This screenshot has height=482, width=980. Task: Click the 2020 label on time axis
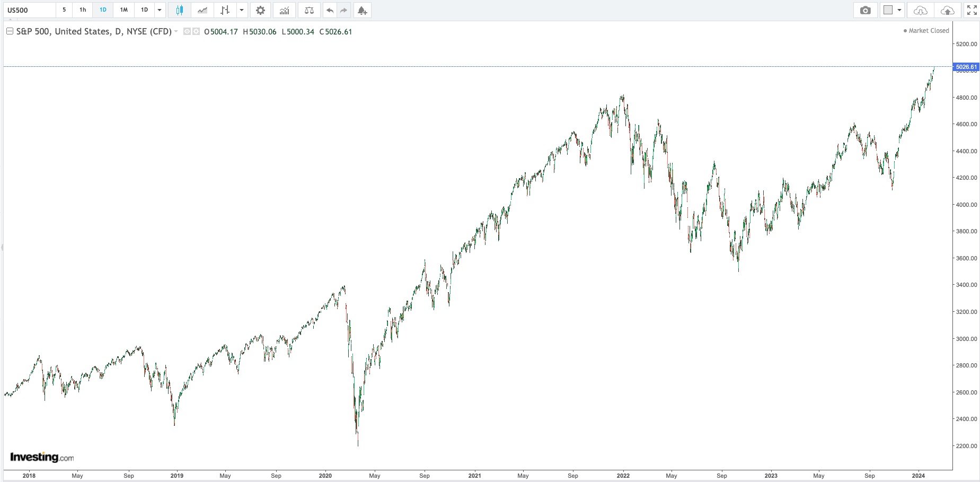(x=325, y=476)
